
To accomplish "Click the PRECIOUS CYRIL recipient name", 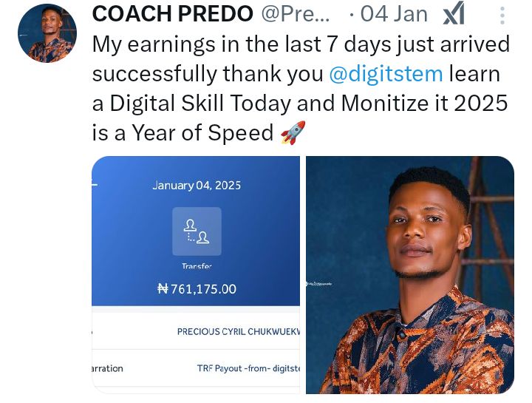I will (238, 331).
